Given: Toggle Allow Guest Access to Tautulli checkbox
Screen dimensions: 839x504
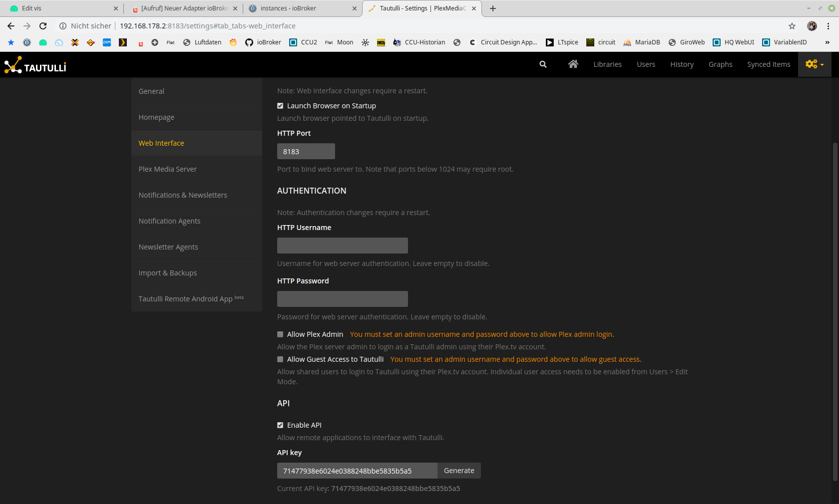Looking at the screenshot, I should point(280,359).
